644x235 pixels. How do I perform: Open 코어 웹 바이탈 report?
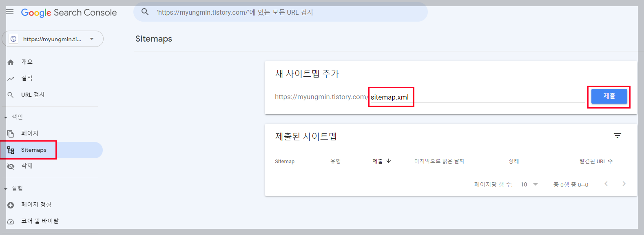point(40,221)
